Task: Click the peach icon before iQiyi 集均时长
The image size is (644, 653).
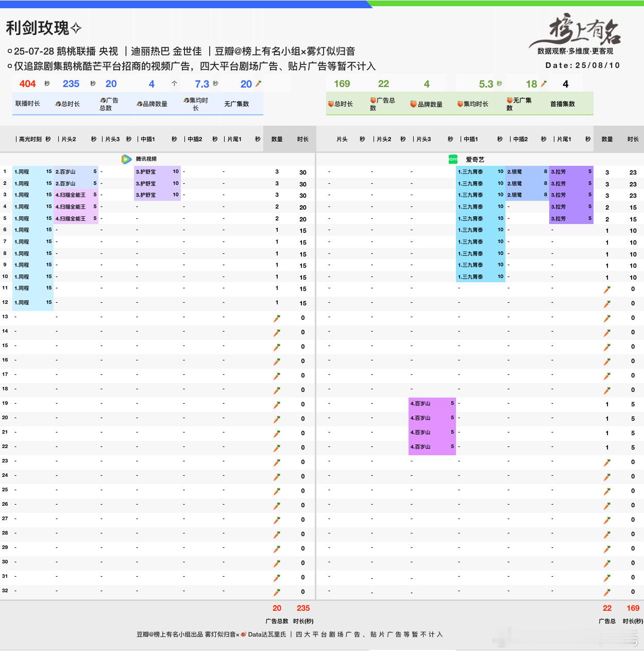Action: (x=460, y=104)
